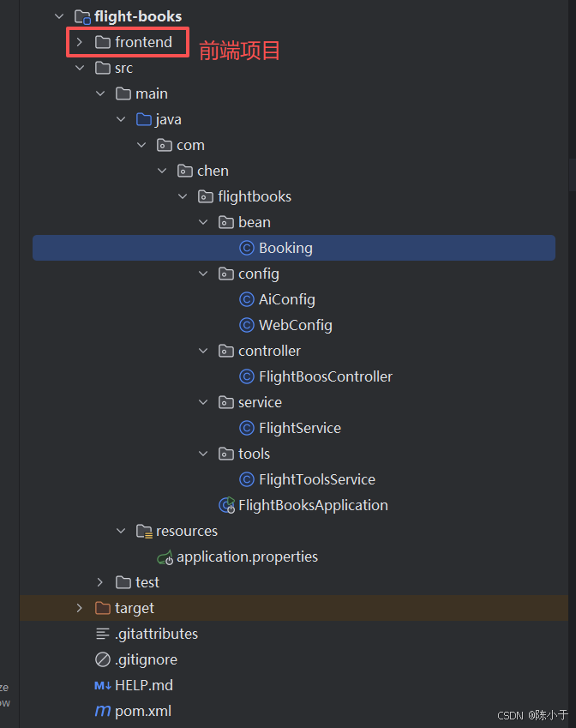Expand the target folder chevron
This screenshot has height=728, width=576.
(80, 608)
